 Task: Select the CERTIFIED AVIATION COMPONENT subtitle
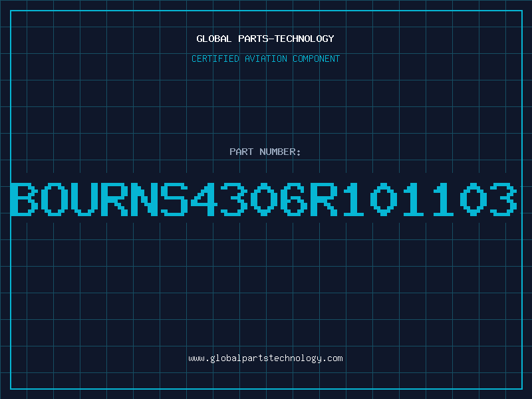[265, 59]
